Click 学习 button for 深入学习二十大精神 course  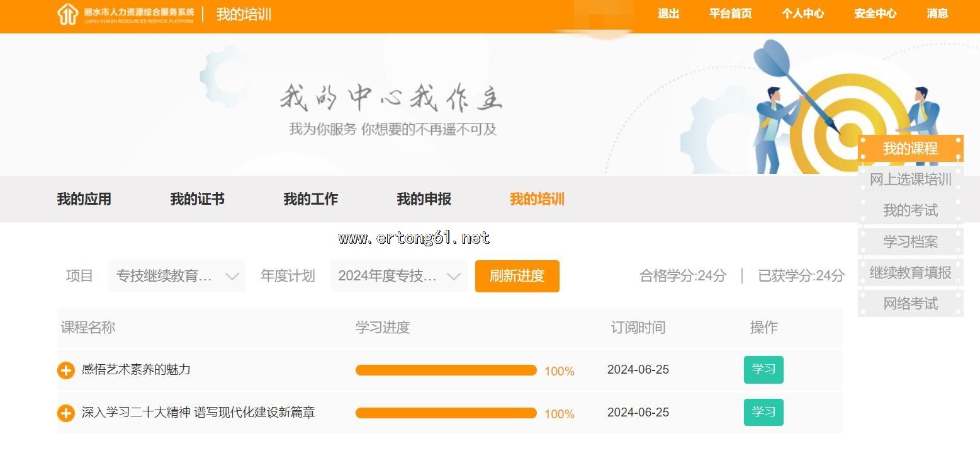[x=763, y=413]
